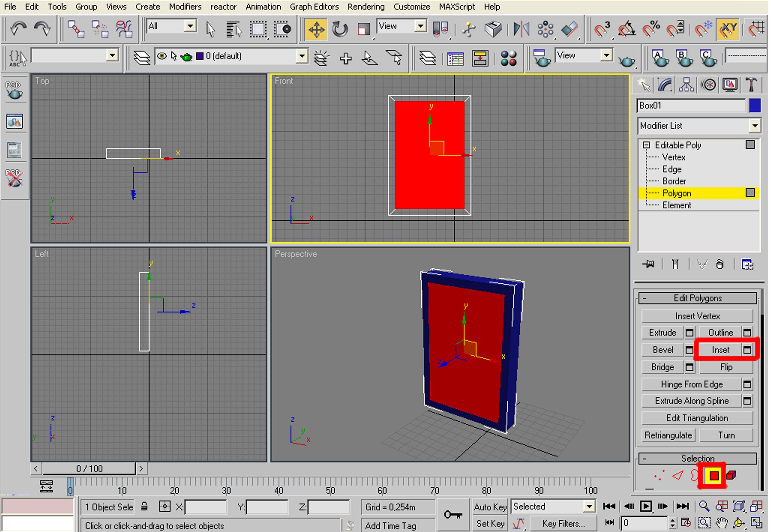This screenshot has width=771, height=532.
Task: Toggle the Auto Key button
Action: coord(490,507)
